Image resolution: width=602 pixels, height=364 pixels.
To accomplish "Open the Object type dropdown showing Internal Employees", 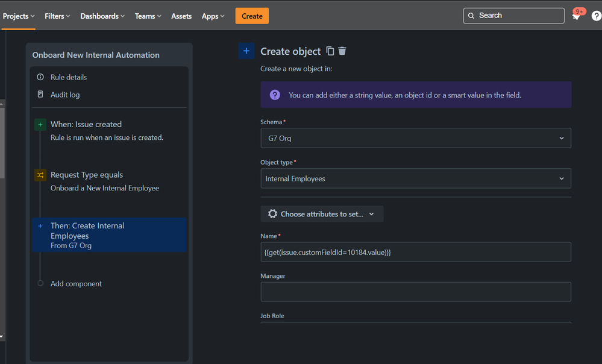I will point(416,178).
